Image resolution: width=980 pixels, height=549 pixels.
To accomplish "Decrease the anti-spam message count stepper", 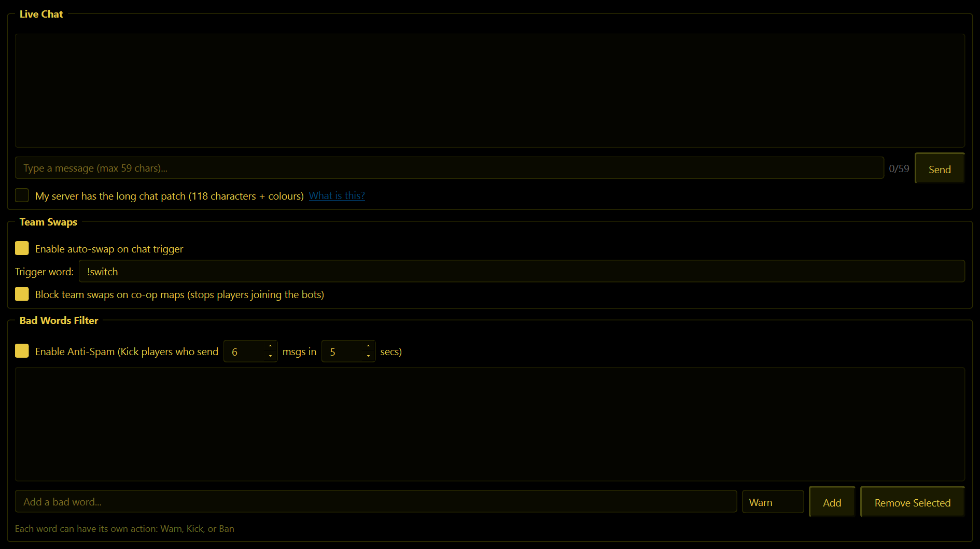I will tap(270, 356).
